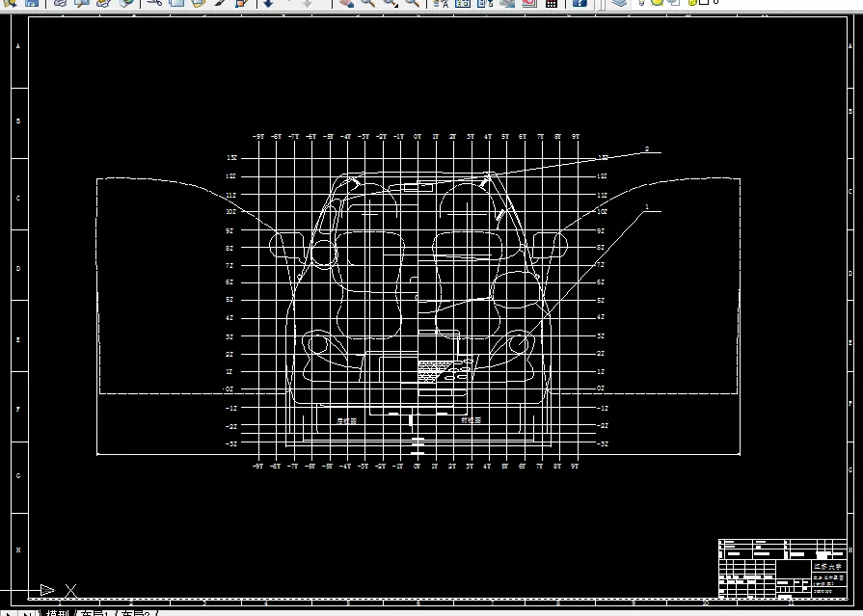Select the Match Properties brush icon
Screen dimensions: 863x616
220,3
